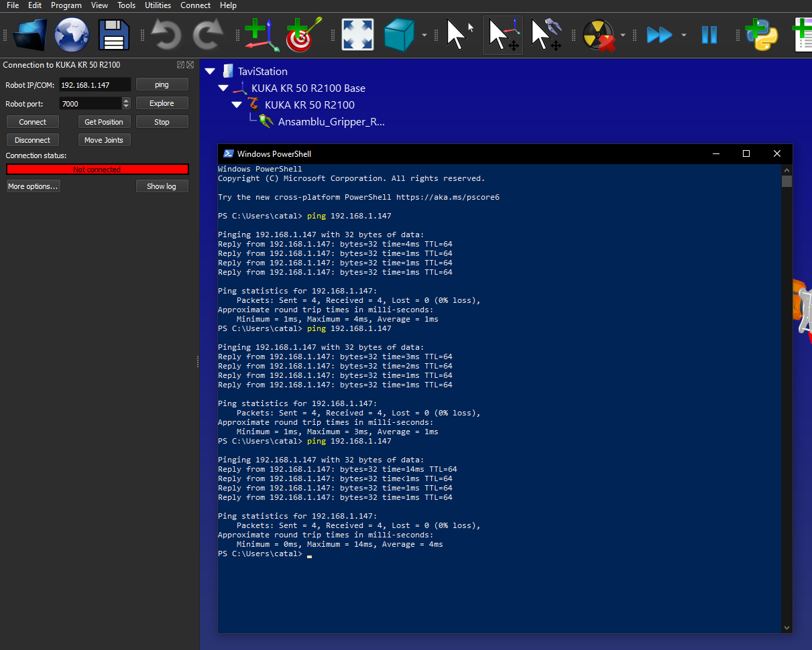Open the isometric view cube dropdown arrow

[424, 35]
